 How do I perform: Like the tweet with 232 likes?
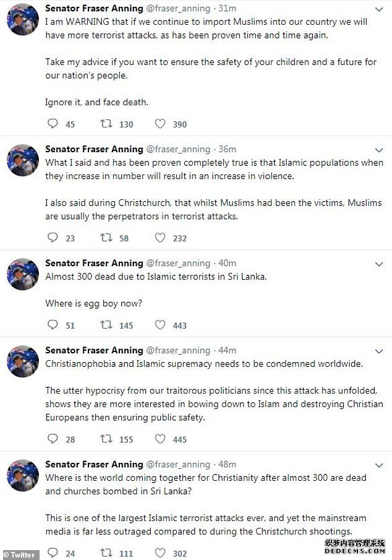point(160,238)
